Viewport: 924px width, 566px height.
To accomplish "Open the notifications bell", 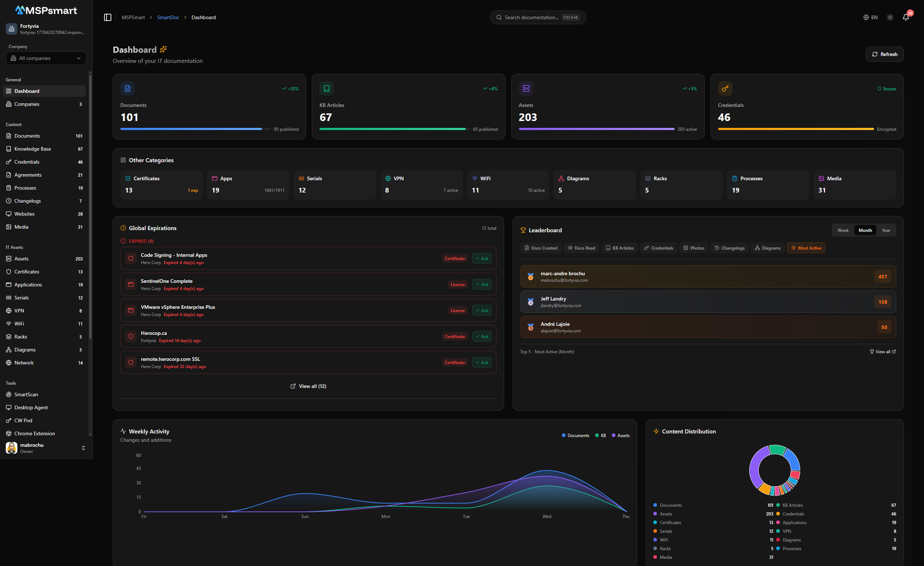I will (906, 17).
